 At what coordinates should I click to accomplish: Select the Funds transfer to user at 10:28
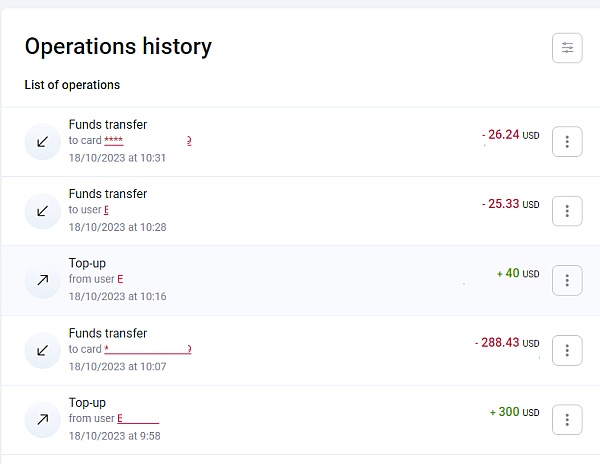pos(108,194)
